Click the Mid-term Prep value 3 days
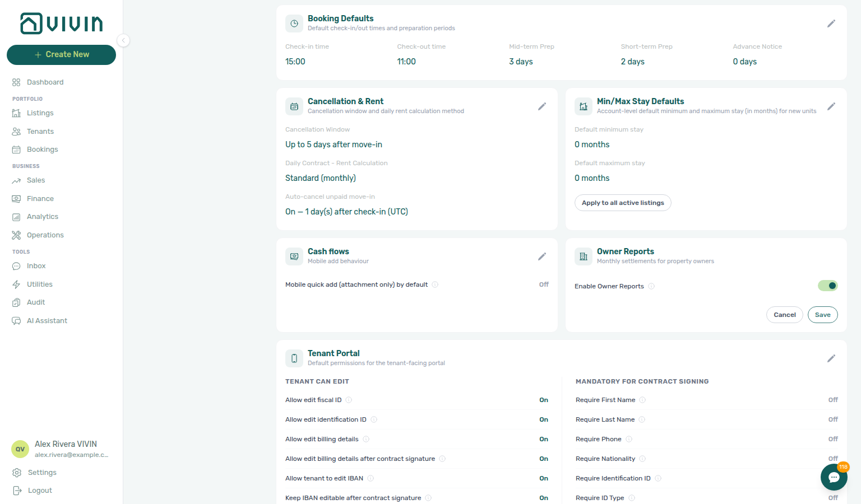The height and width of the screenshot is (504, 861). click(x=521, y=62)
